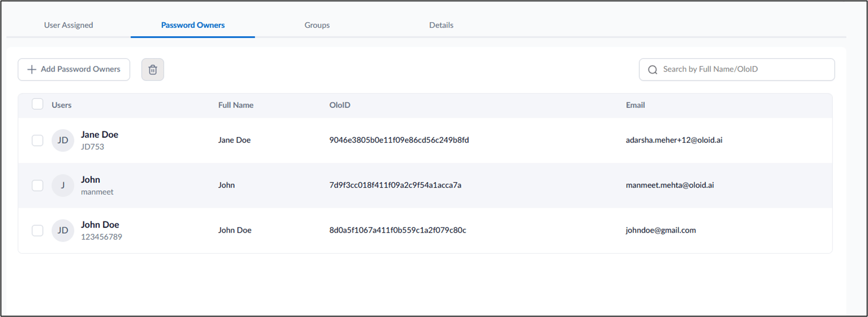Check the box for John Doe row
This screenshot has height=317, width=868.
(37, 230)
